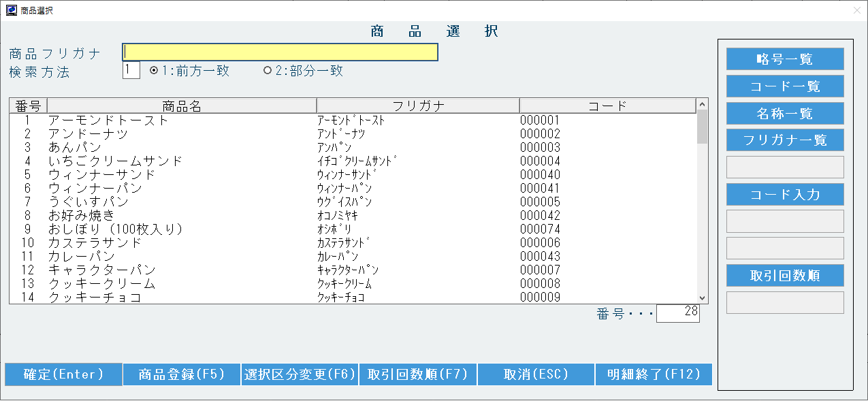This screenshot has height=401, width=868.
Task: Click the 商品選択 window title icon
Action: (x=12, y=10)
